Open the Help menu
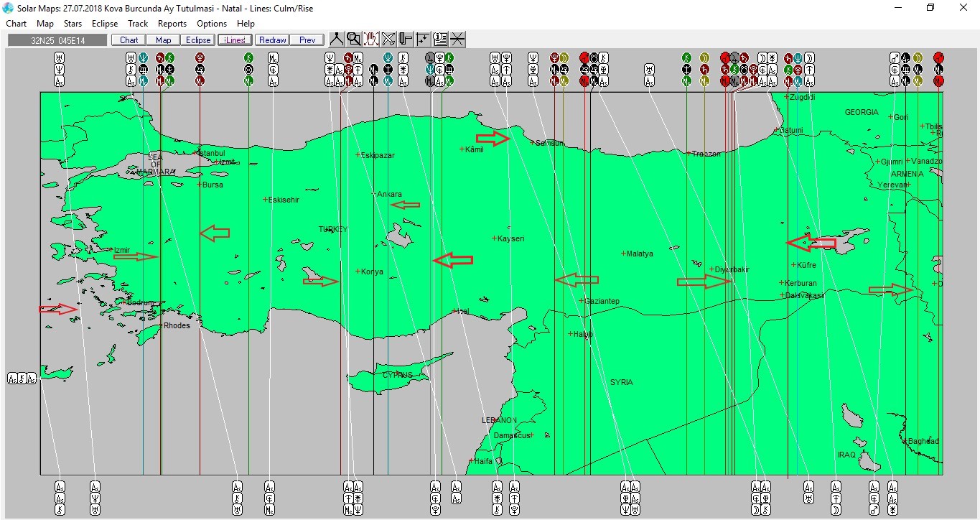Viewport: 980px width, 520px height. pos(246,24)
